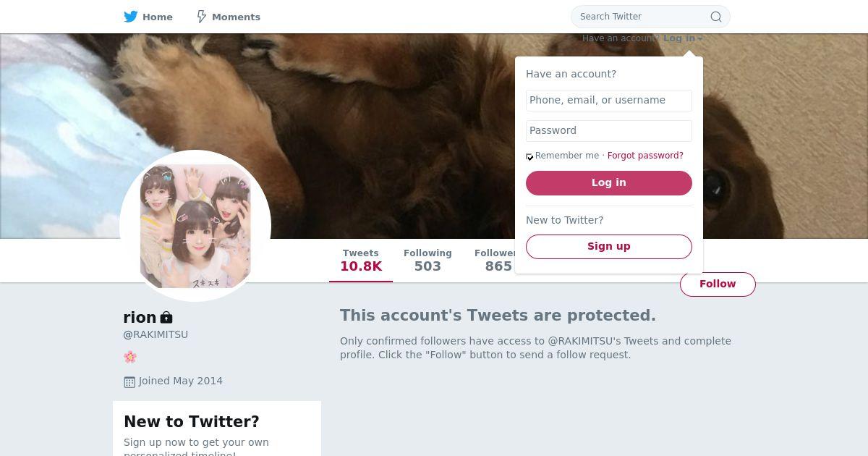Toggle the Remember me checkbox
868x456 pixels.
click(x=529, y=156)
